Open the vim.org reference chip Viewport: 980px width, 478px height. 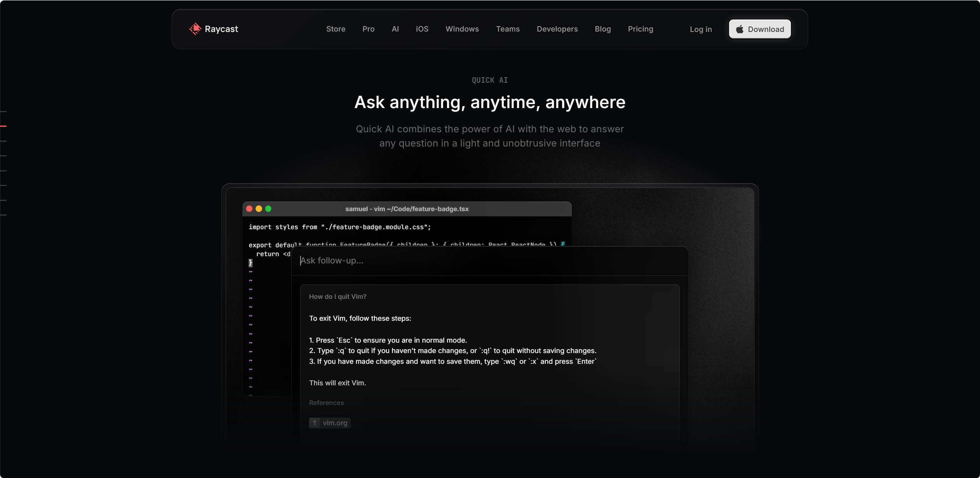[x=330, y=423]
